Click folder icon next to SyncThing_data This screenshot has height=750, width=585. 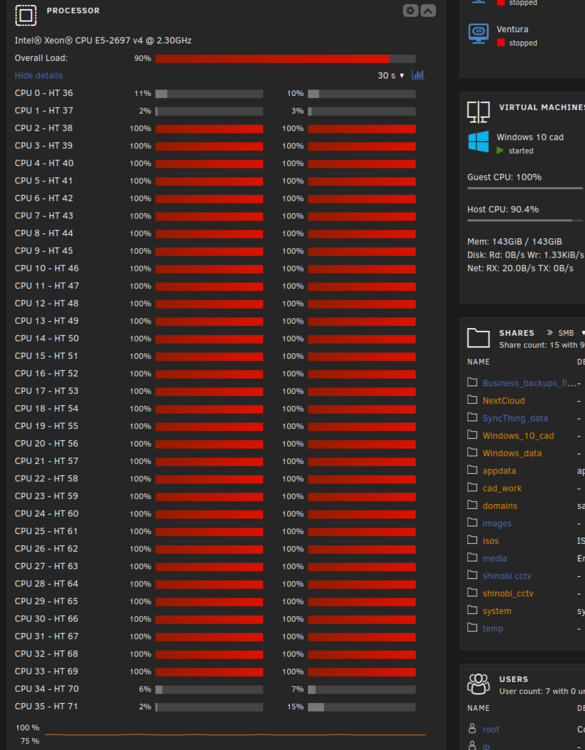[x=472, y=417]
